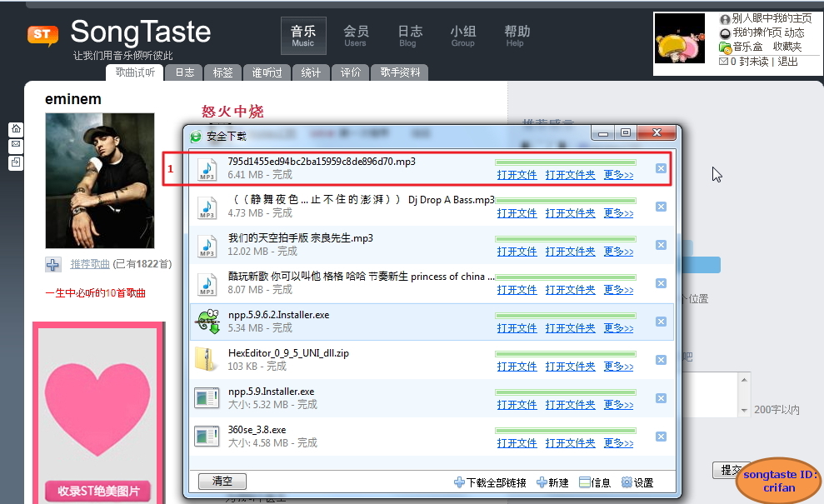Click the eminem artist photo
The image size is (824, 504).
[x=100, y=180]
